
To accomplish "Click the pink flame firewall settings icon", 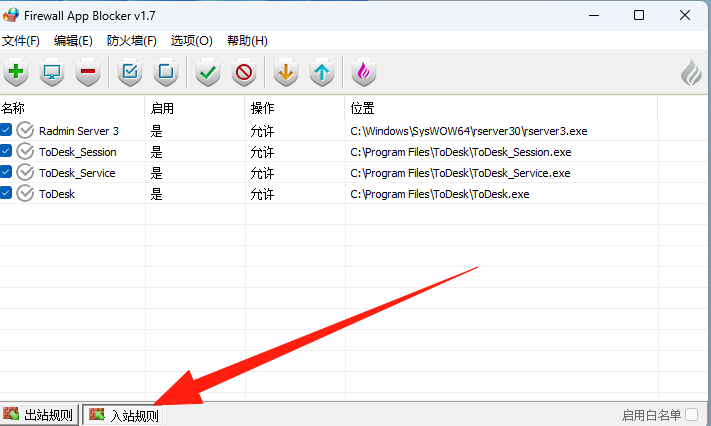I will (x=364, y=72).
